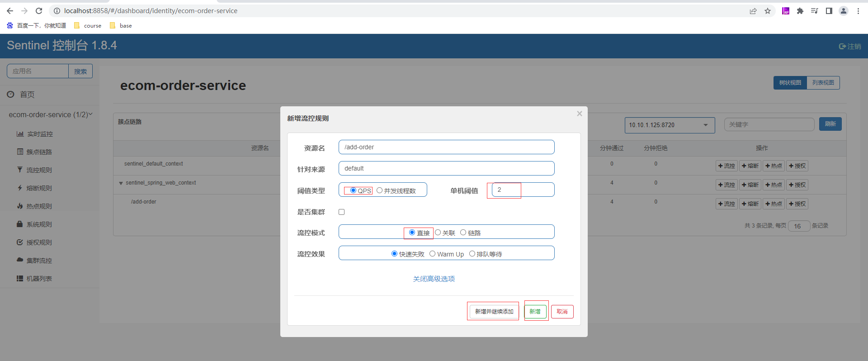Click the 单机阈值 threshold input field
Viewport: 868px width, 361px height.
click(523, 190)
